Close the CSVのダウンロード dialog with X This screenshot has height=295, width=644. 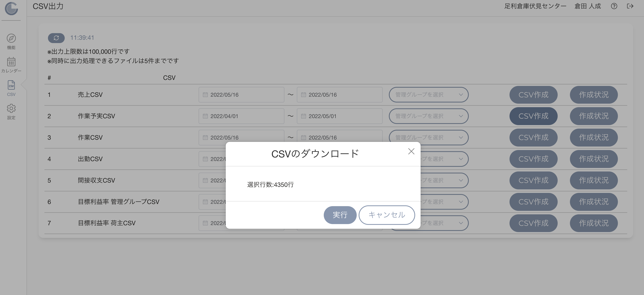(411, 151)
